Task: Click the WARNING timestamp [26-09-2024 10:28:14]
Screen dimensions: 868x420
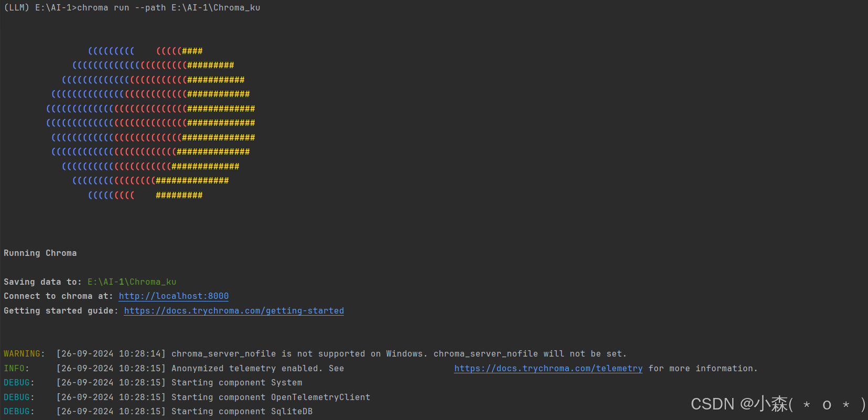Action: [x=111, y=354]
